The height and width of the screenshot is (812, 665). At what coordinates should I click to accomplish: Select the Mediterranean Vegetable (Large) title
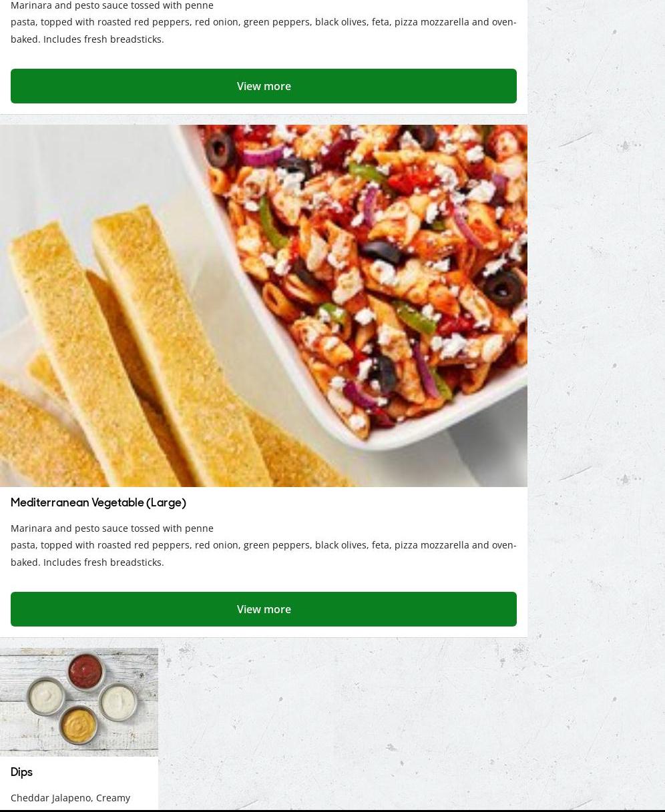[98, 503]
